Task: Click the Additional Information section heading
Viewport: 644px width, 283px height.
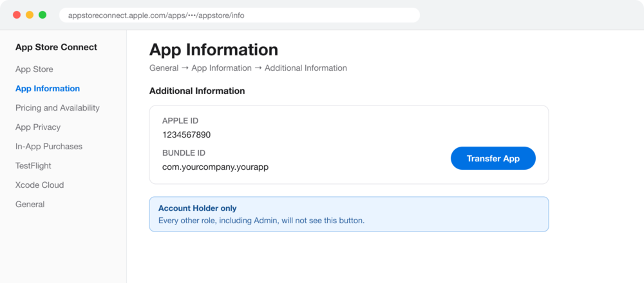Action: [x=197, y=91]
